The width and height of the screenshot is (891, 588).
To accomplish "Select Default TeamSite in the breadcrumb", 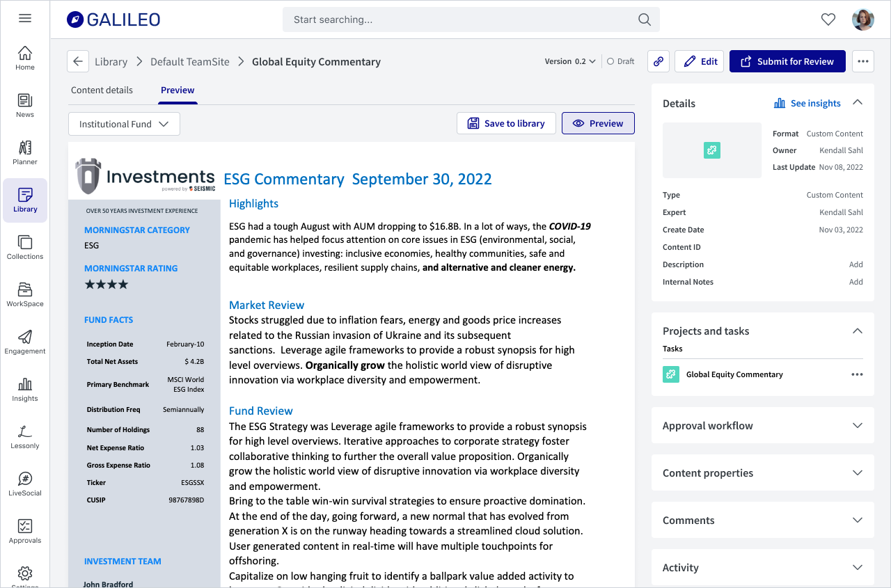I will [x=190, y=61].
